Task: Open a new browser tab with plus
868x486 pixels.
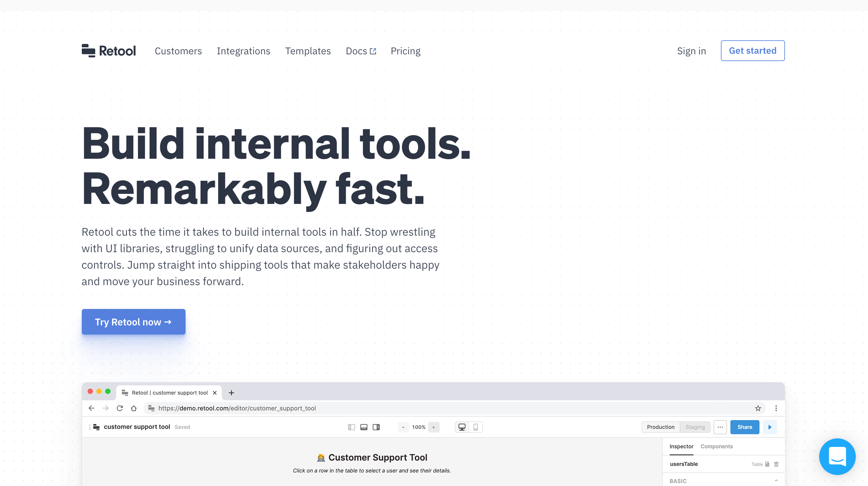Action: pyautogui.click(x=231, y=393)
